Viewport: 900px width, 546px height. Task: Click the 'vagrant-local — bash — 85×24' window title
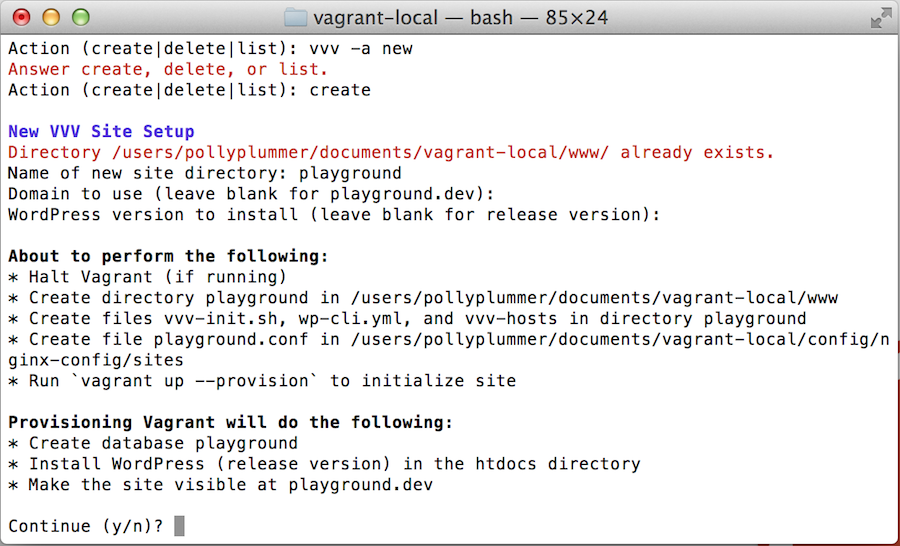(460, 18)
